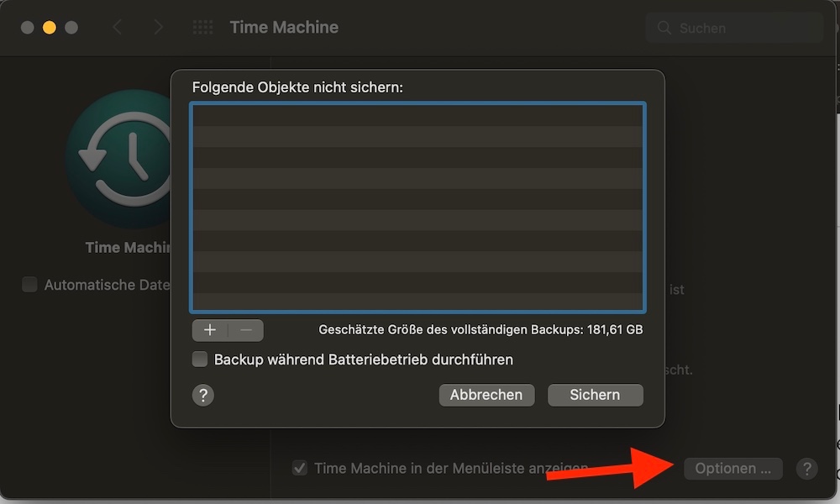
Task: Click the magnifier icon in the search field
Action: tap(664, 28)
